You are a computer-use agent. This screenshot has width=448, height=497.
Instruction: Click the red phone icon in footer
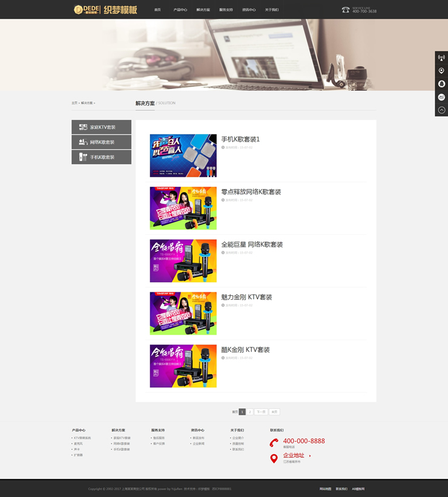point(274,443)
